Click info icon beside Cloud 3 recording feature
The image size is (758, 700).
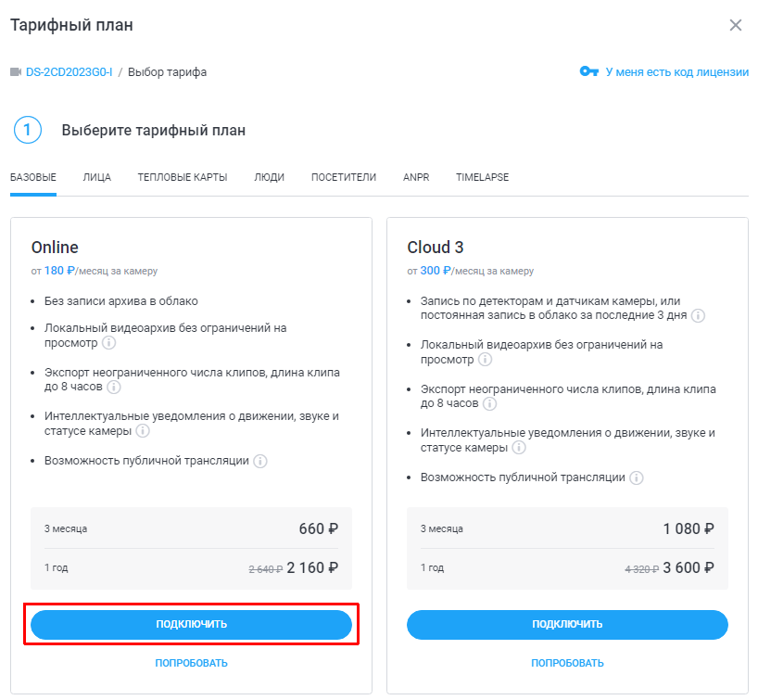pyautogui.click(x=698, y=315)
